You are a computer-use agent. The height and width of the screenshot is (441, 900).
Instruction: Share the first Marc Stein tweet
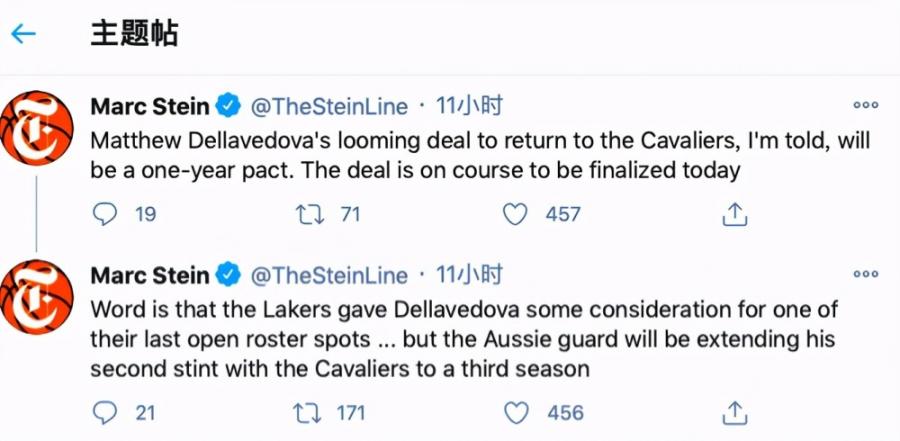click(x=735, y=213)
